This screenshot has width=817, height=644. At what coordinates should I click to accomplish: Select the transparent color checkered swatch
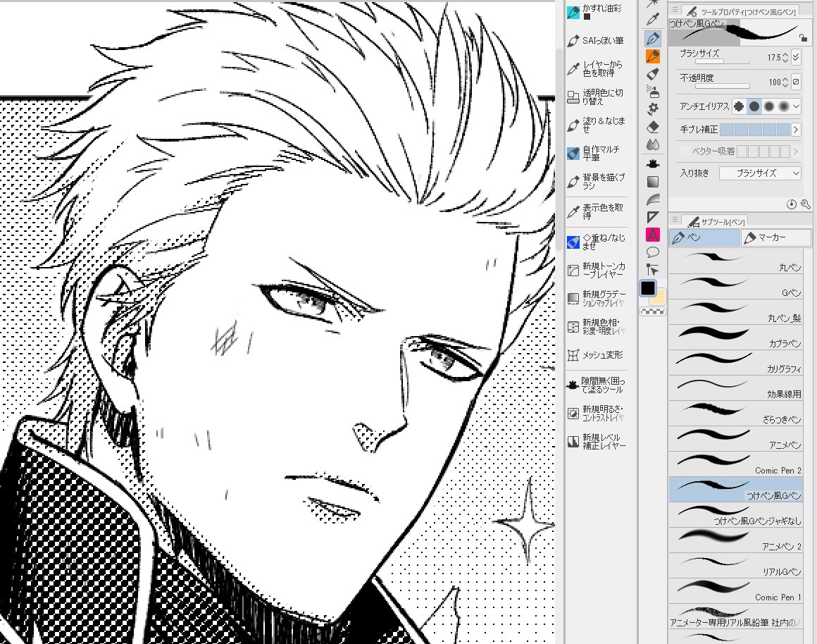(652, 312)
